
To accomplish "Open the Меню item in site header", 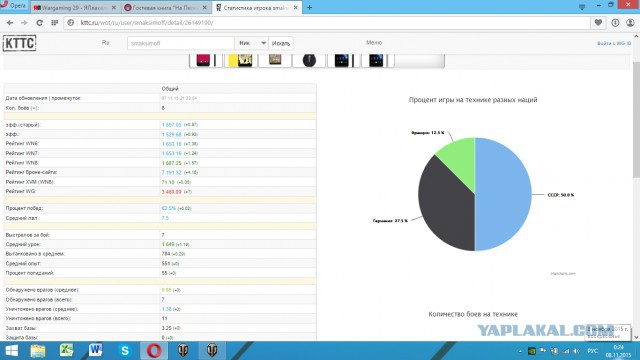I will (374, 42).
